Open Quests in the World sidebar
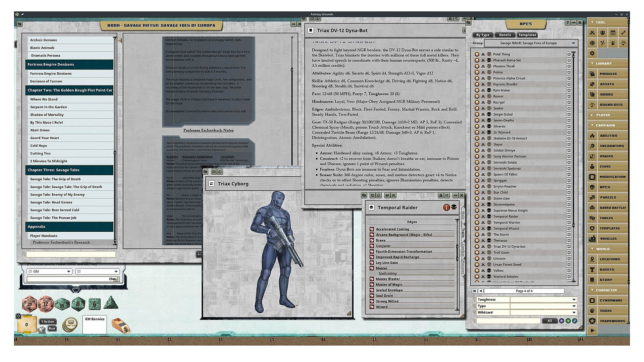The width and height of the screenshot is (644, 362). tap(608, 269)
